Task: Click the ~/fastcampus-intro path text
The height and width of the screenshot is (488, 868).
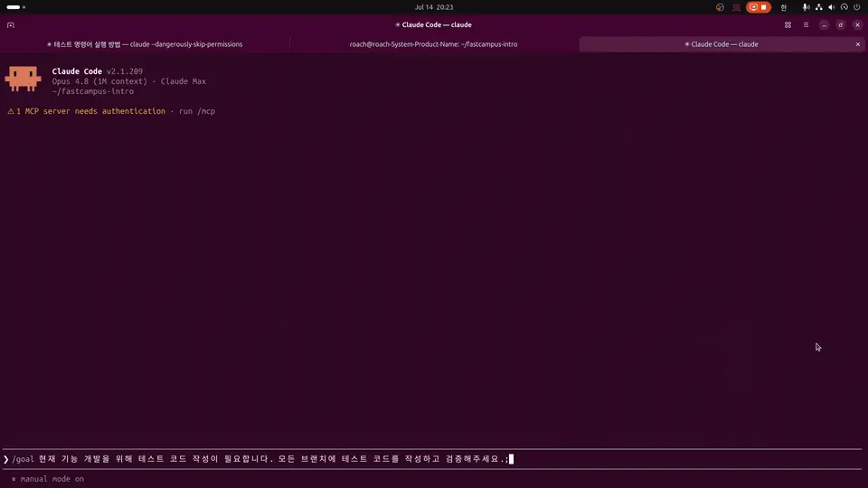Action: click(93, 91)
